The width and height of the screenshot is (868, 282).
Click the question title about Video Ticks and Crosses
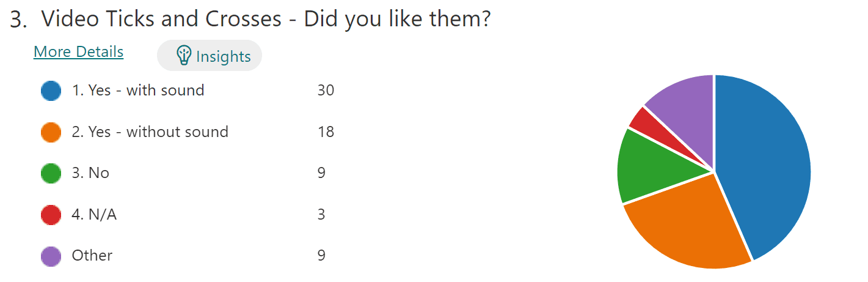[x=266, y=19]
